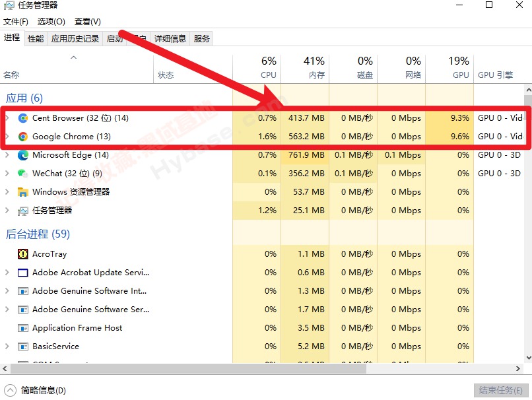Expand the BasicService process row

click(7, 347)
